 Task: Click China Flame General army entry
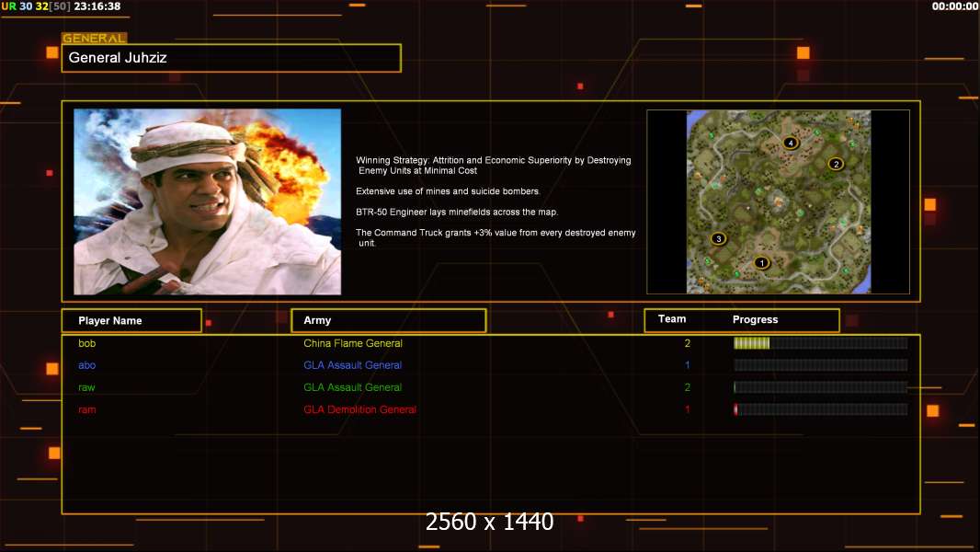[353, 343]
